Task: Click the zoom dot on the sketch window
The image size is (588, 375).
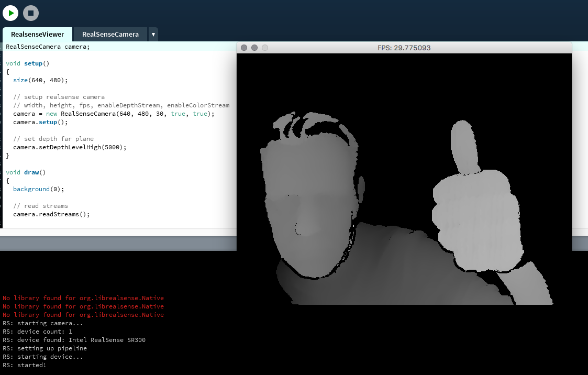Action: click(x=265, y=48)
